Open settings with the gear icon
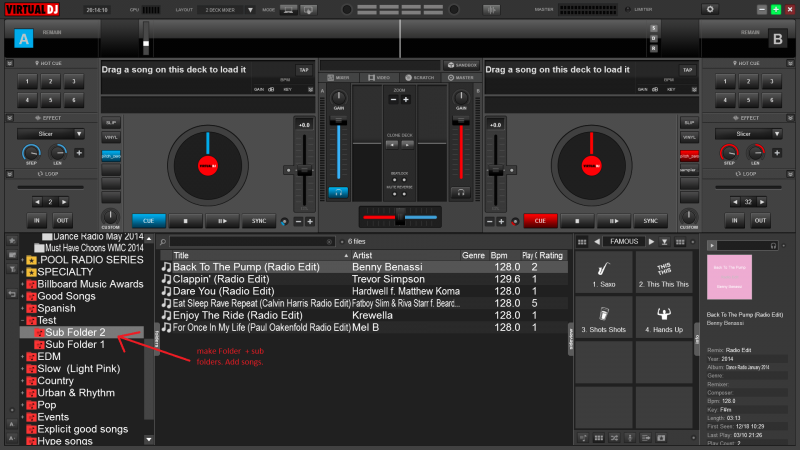800x450 pixels. [710, 9]
